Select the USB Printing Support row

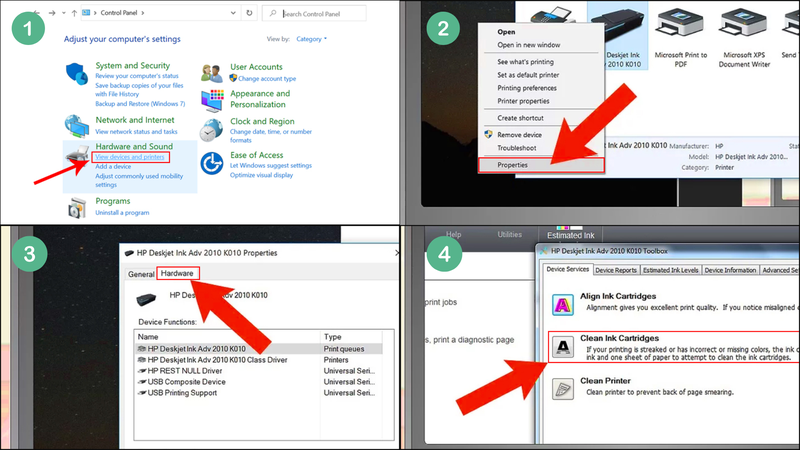pyautogui.click(x=259, y=393)
